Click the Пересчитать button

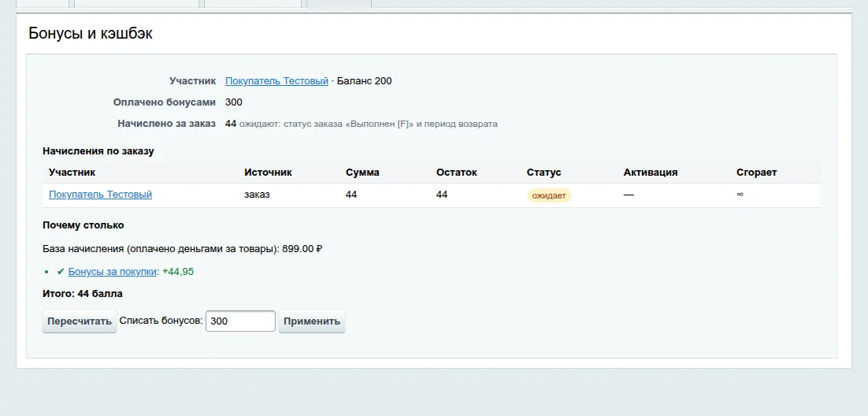pos(80,321)
